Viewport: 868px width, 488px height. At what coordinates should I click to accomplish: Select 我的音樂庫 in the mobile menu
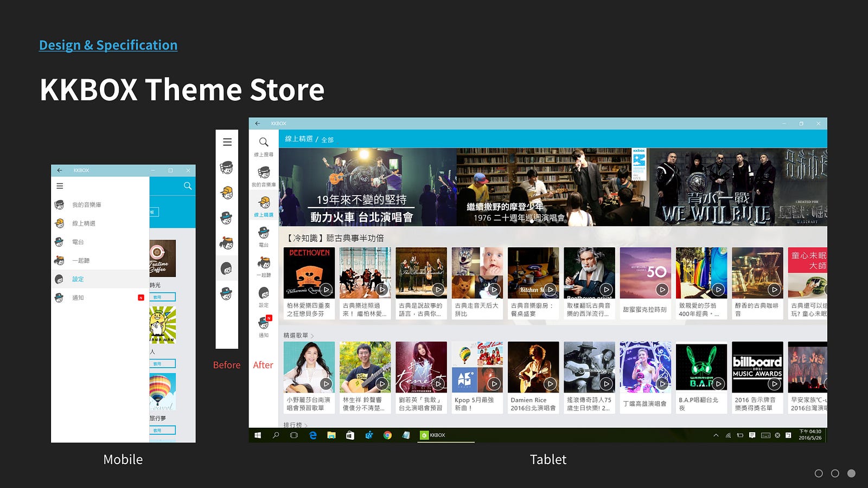(x=100, y=205)
